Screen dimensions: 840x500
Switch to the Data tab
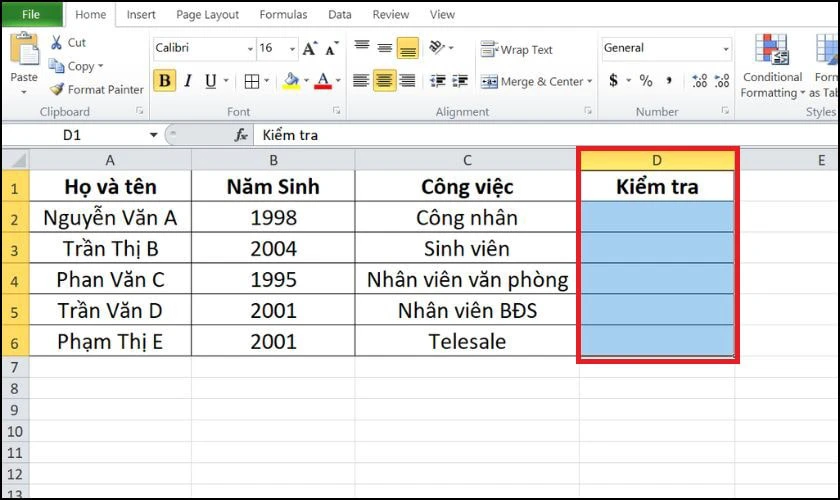(340, 14)
